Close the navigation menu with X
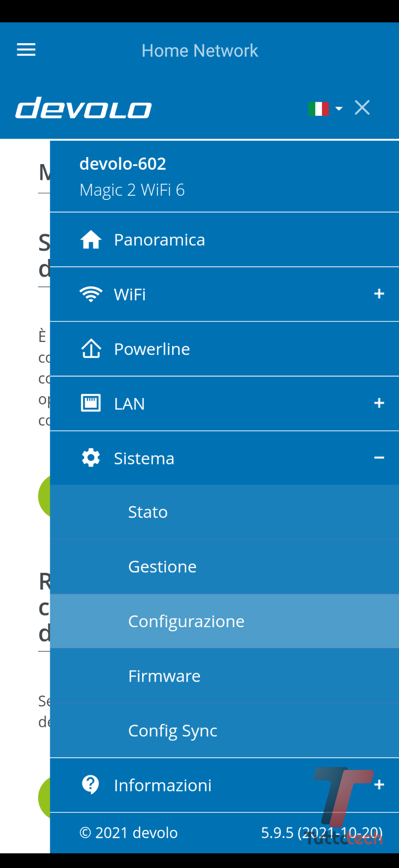 click(x=362, y=108)
